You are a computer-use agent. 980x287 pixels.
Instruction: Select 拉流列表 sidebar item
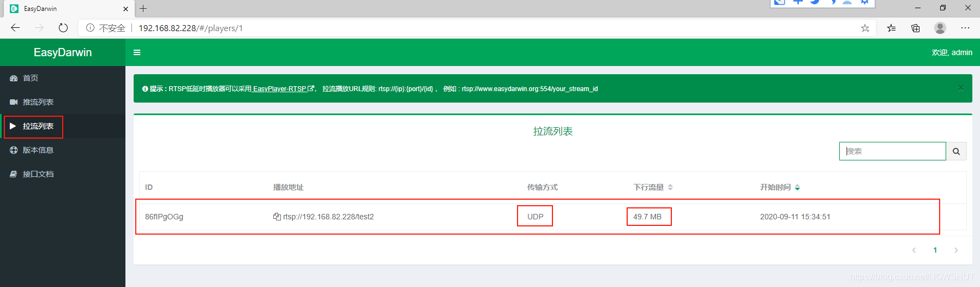[x=38, y=126]
